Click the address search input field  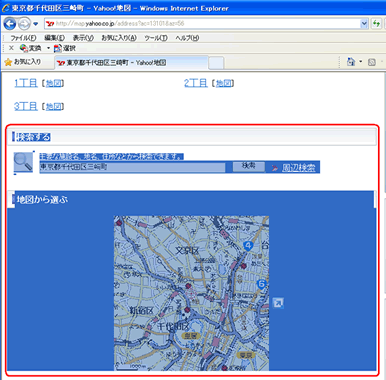tap(132, 167)
